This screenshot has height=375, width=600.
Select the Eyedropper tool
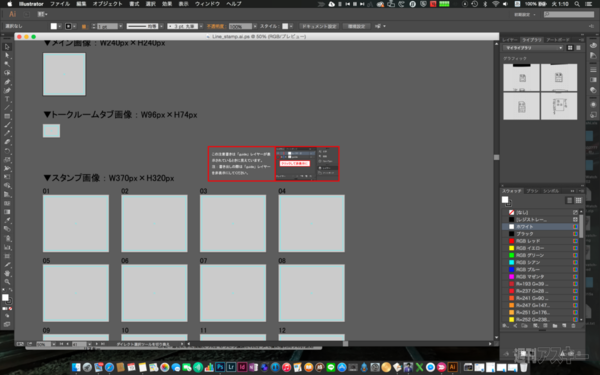(x=7, y=220)
